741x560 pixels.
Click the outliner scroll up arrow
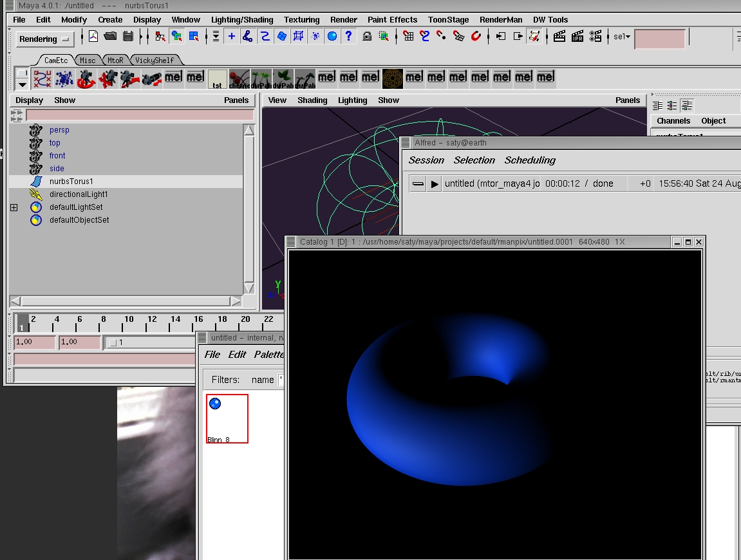coord(249,131)
